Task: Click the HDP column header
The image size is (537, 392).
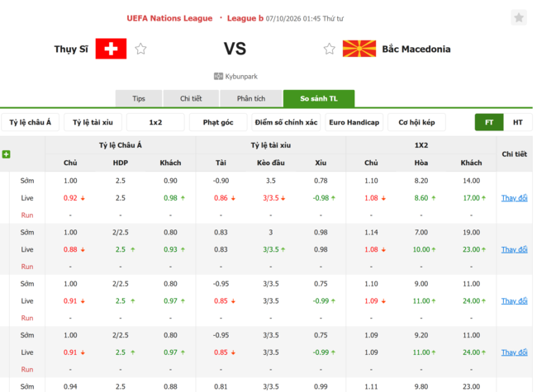Action: coord(121,163)
